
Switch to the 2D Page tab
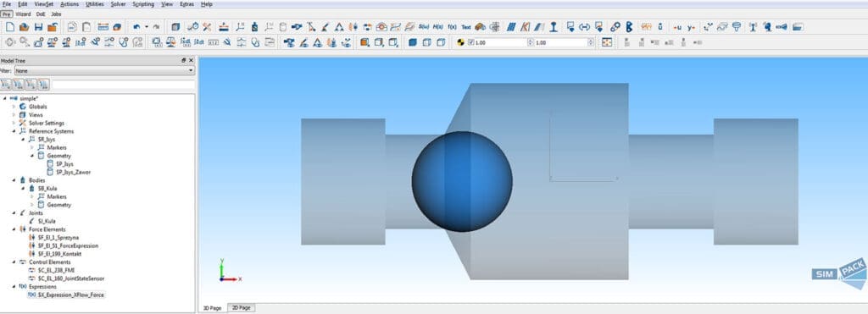tap(241, 307)
